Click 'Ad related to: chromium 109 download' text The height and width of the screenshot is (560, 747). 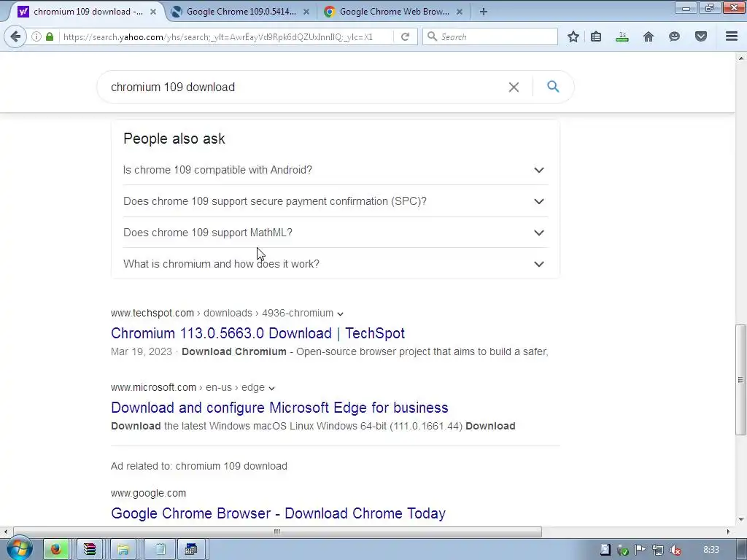click(x=199, y=466)
